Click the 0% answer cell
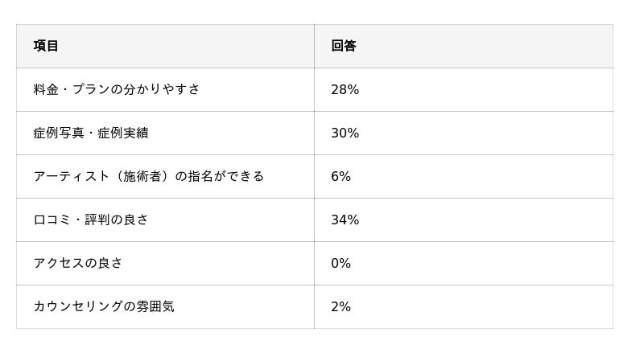This screenshot has height=353, width=644. coord(341,264)
